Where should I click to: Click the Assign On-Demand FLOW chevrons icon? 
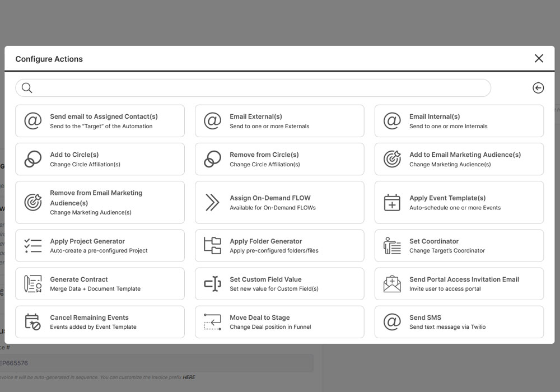tap(212, 202)
